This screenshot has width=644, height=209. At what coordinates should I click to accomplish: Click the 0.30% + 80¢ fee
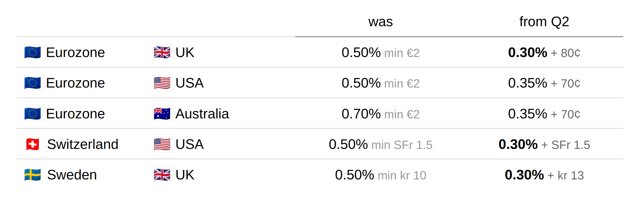click(544, 52)
